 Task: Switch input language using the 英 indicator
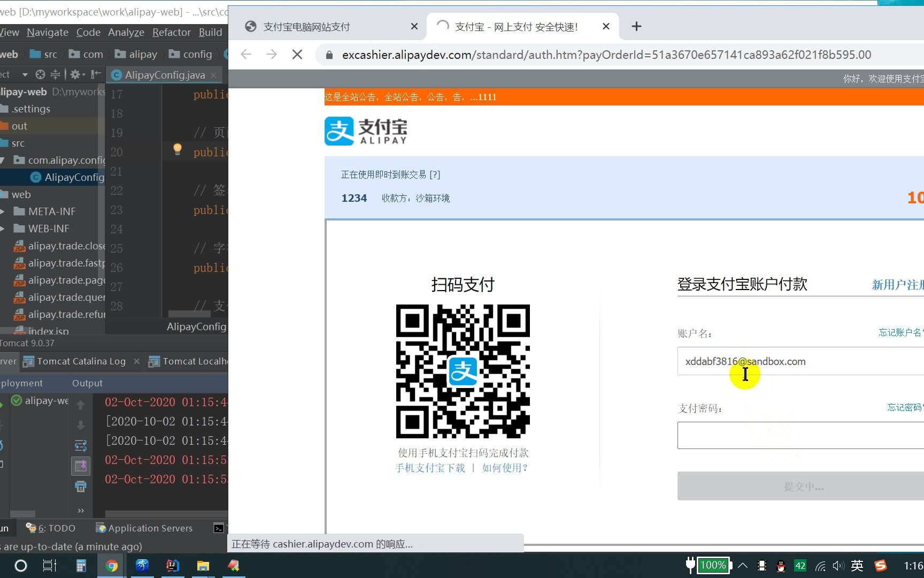856,565
